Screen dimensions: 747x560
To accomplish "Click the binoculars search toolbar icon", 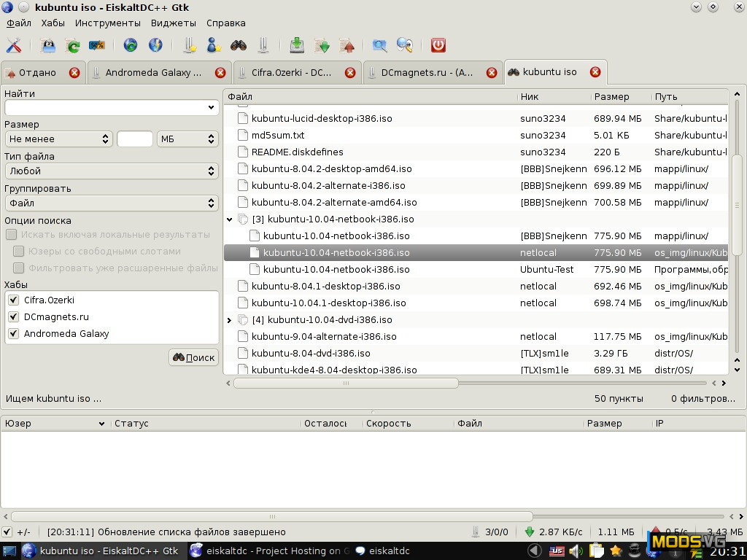I will tap(239, 45).
